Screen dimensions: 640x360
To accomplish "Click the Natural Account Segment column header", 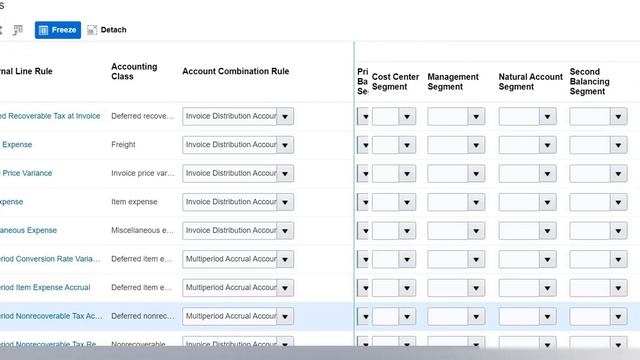I will click(x=531, y=82).
